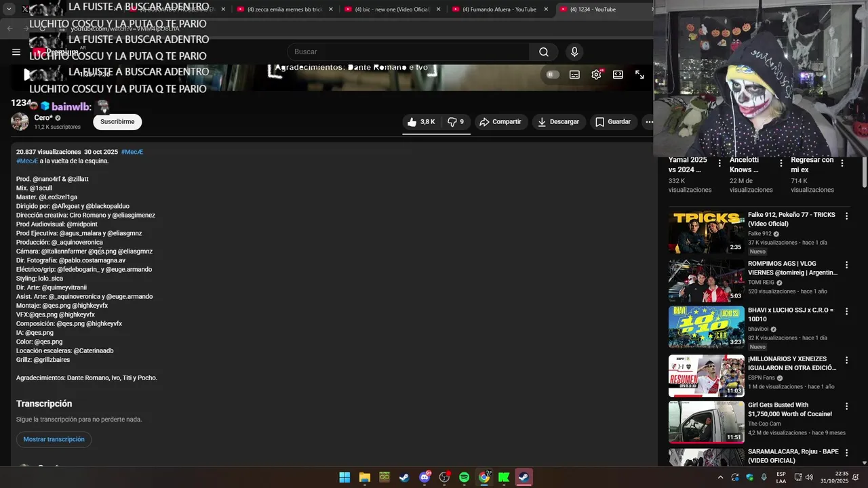Open Kick app from the taskbar

point(504,477)
